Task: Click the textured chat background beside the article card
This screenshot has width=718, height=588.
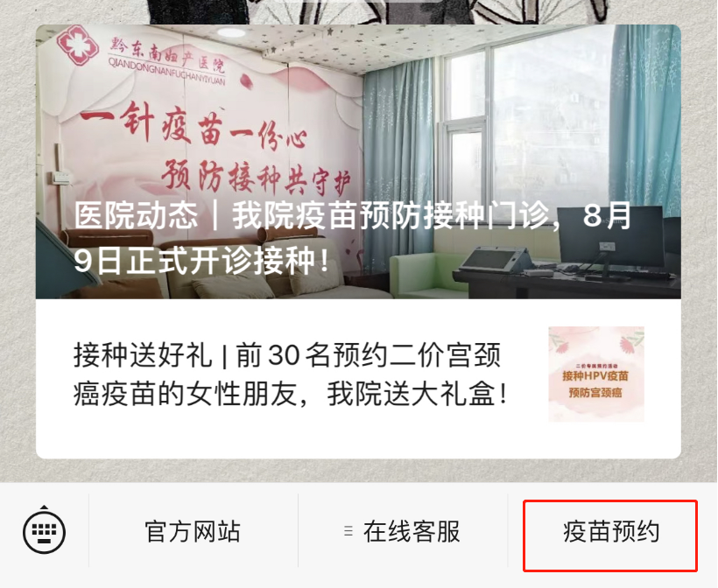Action: tap(18, 252)
